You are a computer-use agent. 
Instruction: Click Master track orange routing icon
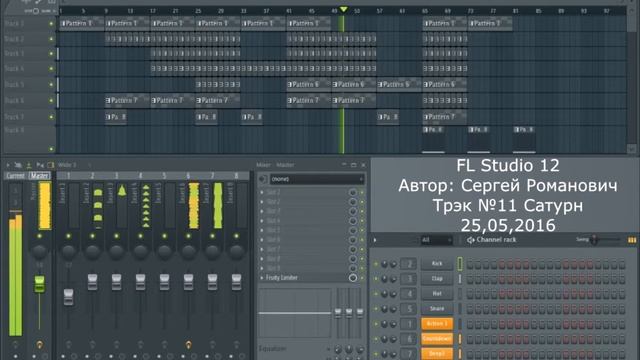[x=40, y=345]
